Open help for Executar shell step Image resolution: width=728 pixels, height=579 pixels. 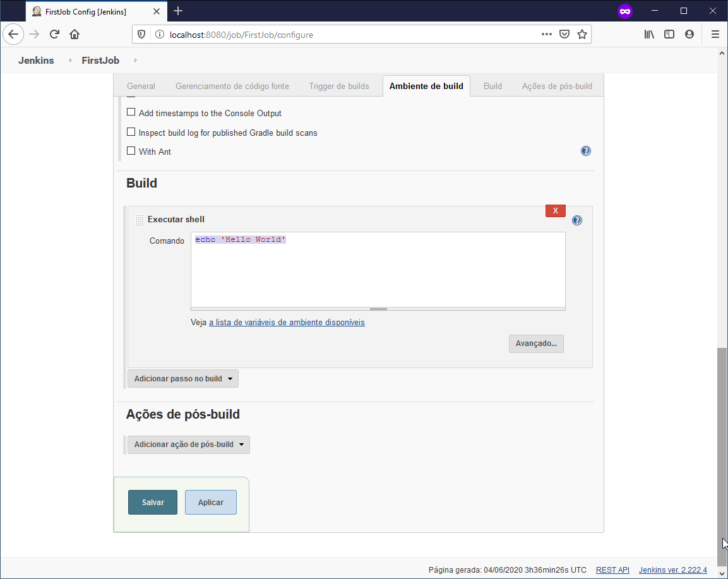[x=576, y=220]
